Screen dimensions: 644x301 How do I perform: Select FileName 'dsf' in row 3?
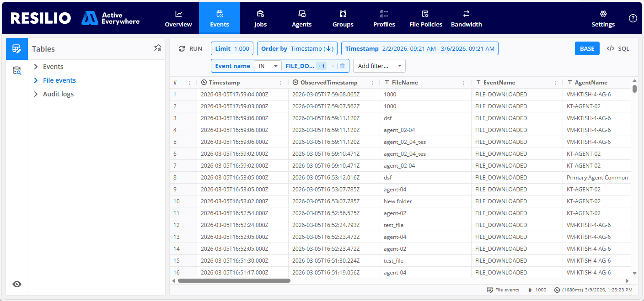[425, 118]
